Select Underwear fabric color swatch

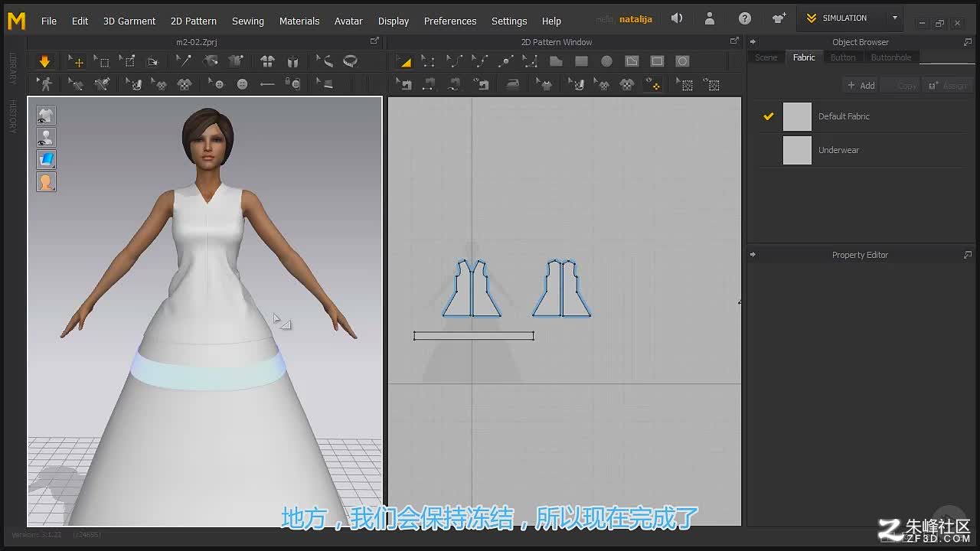pyautogui.click(x=797, y=150)
